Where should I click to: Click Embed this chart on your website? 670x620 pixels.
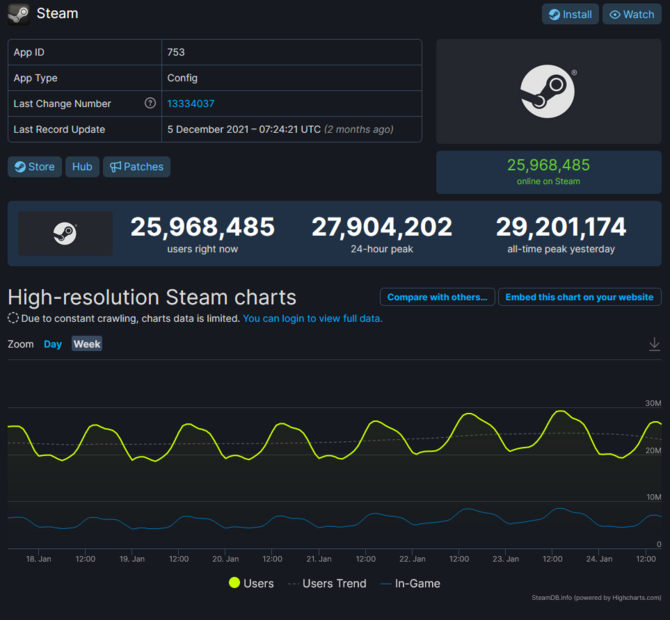coord(579,297)
